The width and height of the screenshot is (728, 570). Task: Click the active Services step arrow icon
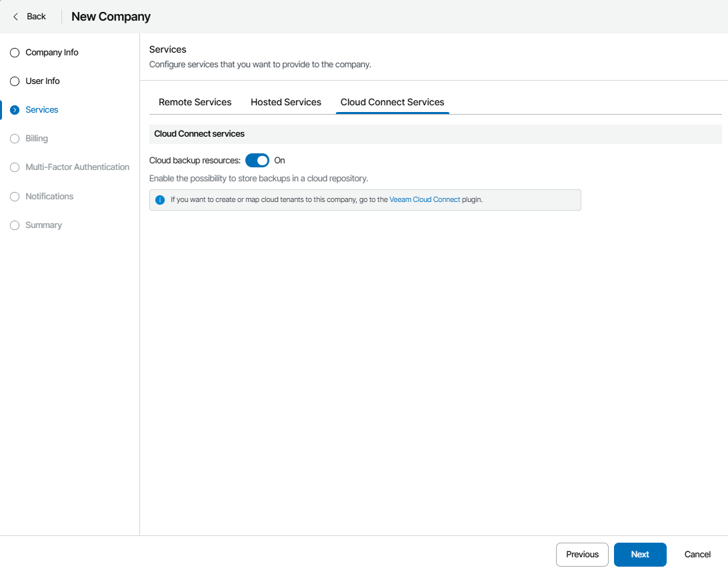(x=15, y=110)
